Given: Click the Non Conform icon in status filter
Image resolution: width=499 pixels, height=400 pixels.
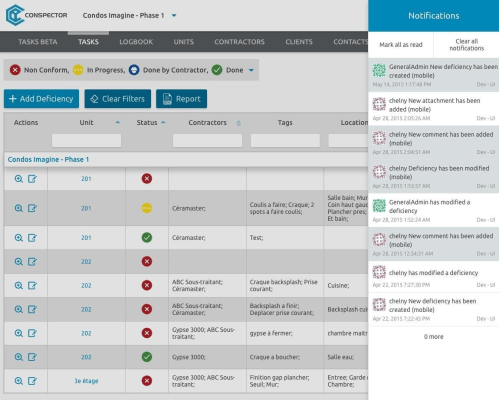Looking at the screenshot, I should pyautogui.click(x=15, y=70).
